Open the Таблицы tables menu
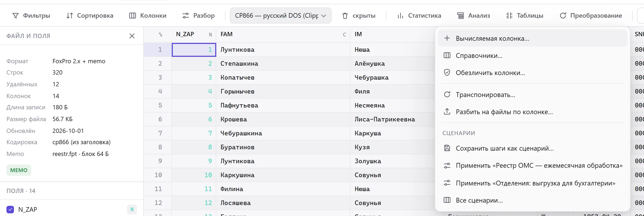 [x=525, y=16]
